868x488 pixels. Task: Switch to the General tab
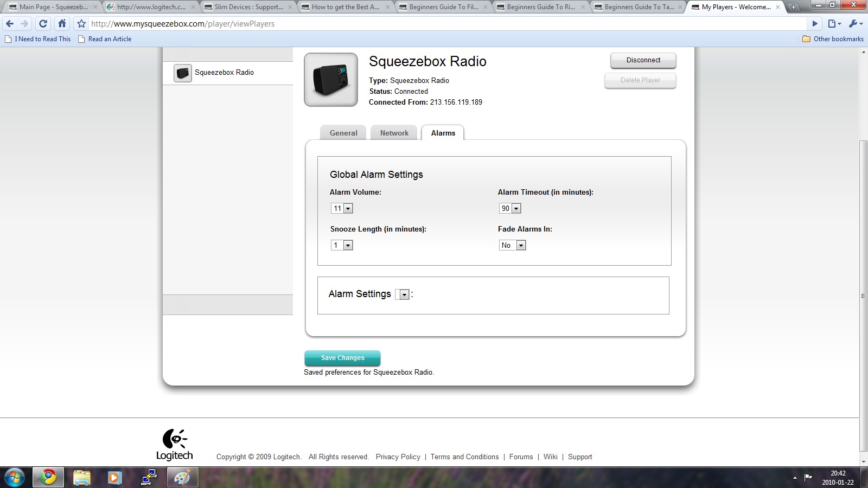pos(343,133)
